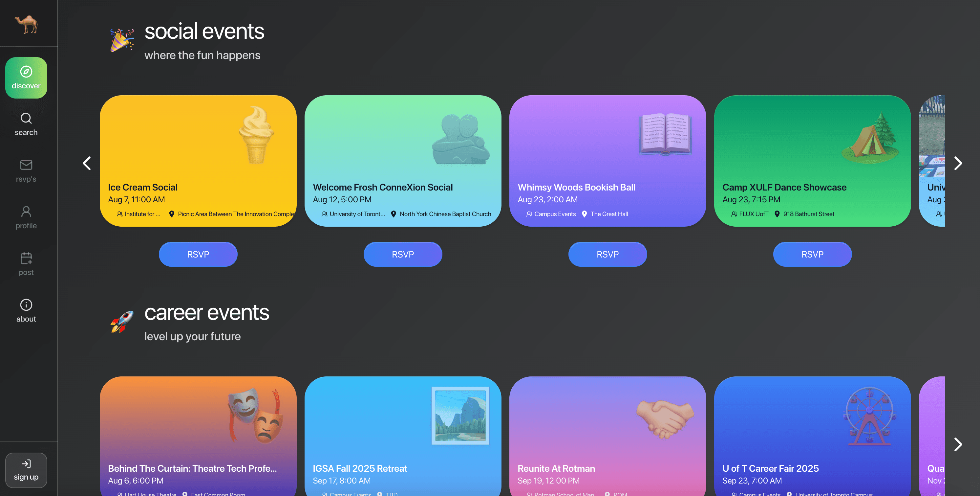RSVP to Camp XULF Dance Showcase
The image size is (980, 496).
tap(812, 254)
